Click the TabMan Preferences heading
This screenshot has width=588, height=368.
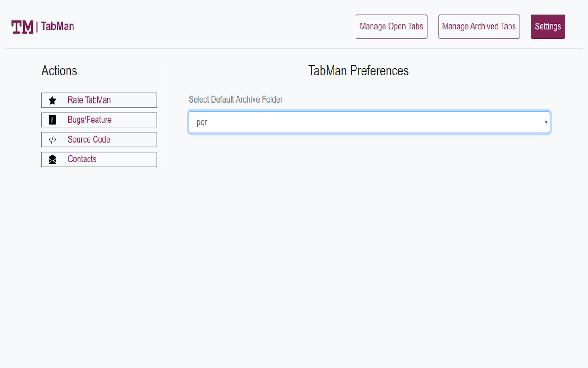pyautogui.click(x=359, y=71)
